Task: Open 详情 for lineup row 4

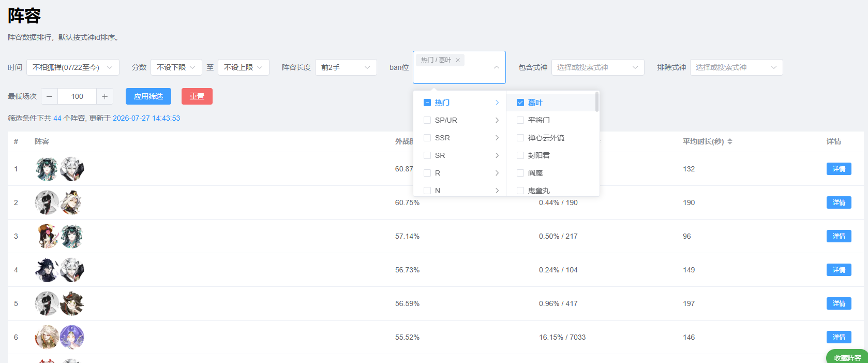Action: [x=839, y=270]
